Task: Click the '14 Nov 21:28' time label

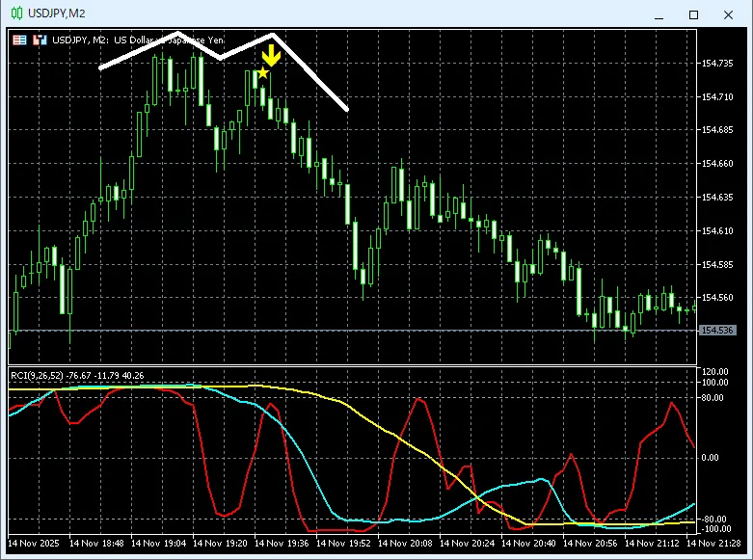Action: [x=713, y=544]
